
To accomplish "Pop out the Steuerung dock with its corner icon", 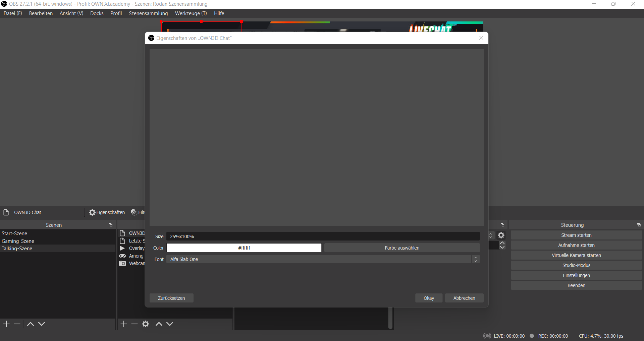I will [x=639, y=225].
